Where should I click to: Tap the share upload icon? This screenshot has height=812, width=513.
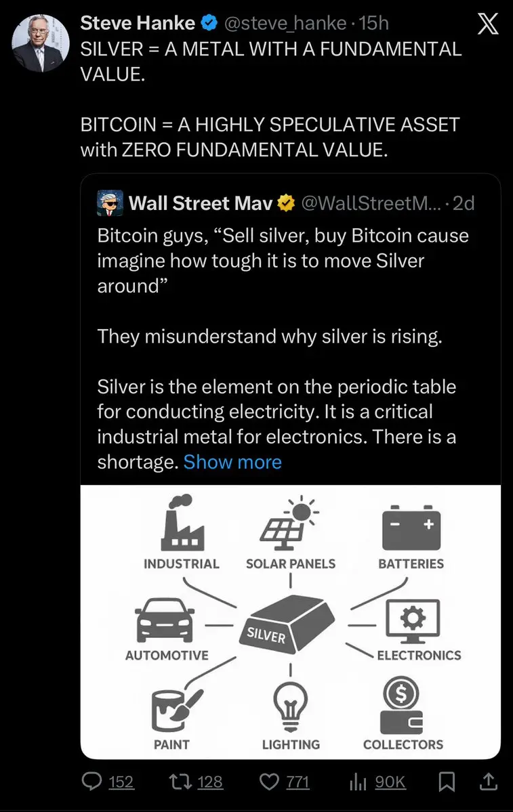click(x=488, y=782)
